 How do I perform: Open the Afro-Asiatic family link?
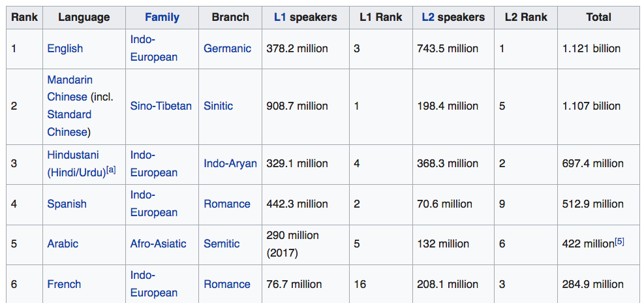click(x=158, y=244)
